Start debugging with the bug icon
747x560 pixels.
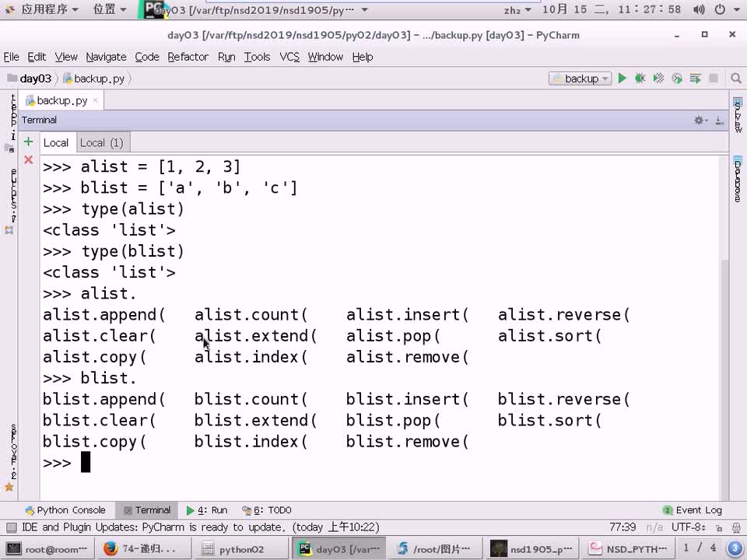tap(640, 79)
